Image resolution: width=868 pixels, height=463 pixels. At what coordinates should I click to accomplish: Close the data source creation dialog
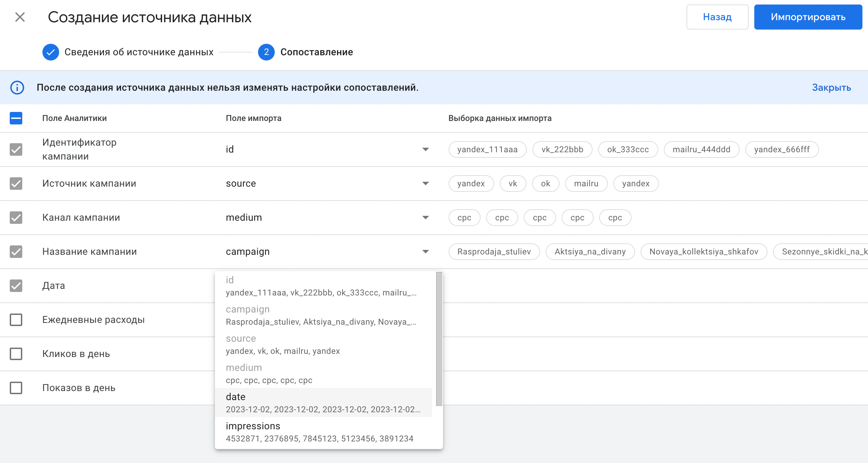[20, 17]
